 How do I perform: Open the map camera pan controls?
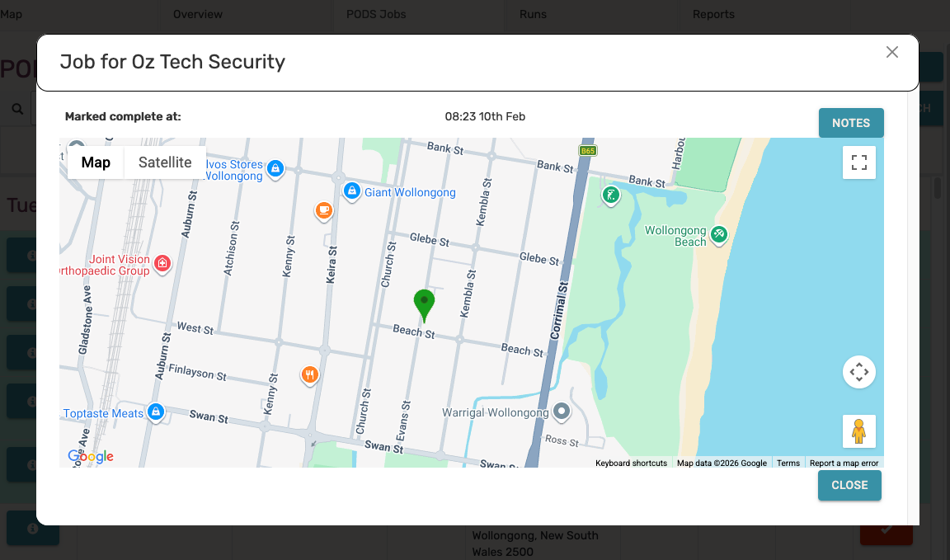click(x=858, y=373)
